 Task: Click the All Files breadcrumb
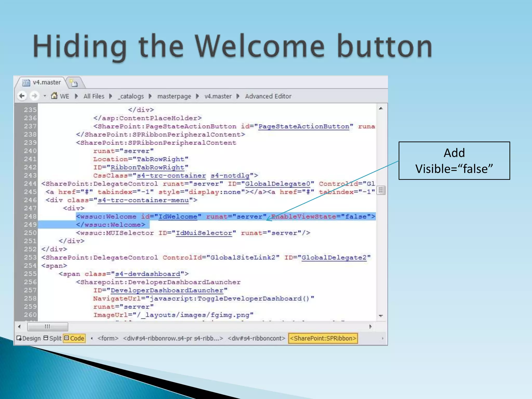point(94,96)
